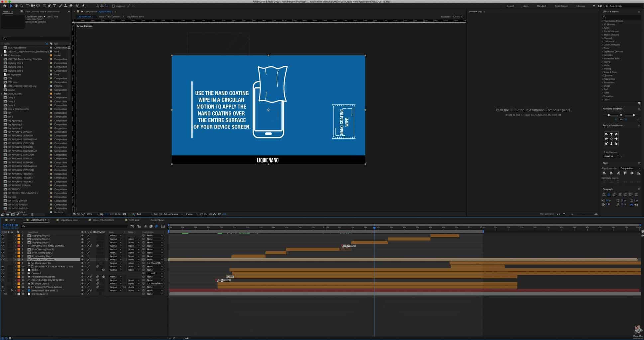Screen dimensions: 644x340
Task: Activate the Puppet Pin tool
Action: pyautogui.click(x=83, y=6)
